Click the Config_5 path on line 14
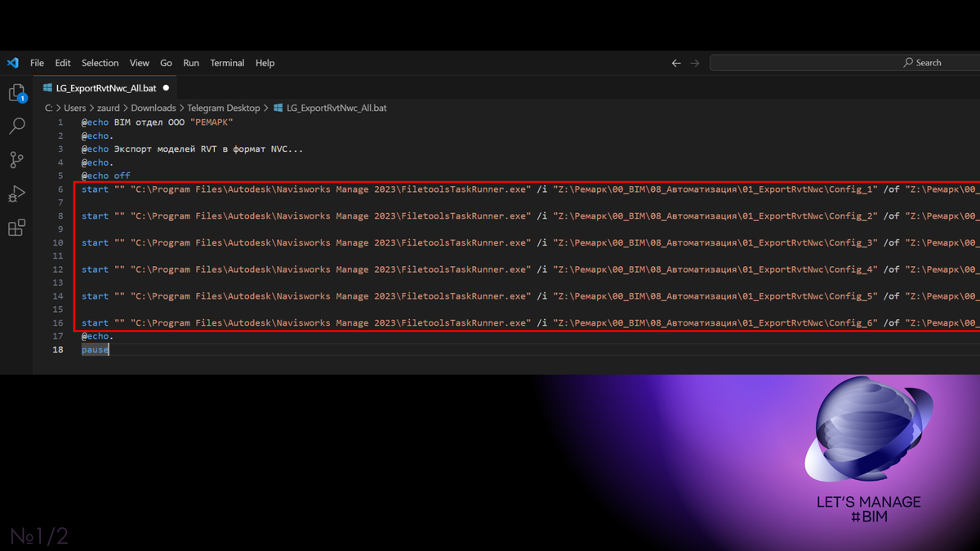The image size is (980, 551). [715, 296]
